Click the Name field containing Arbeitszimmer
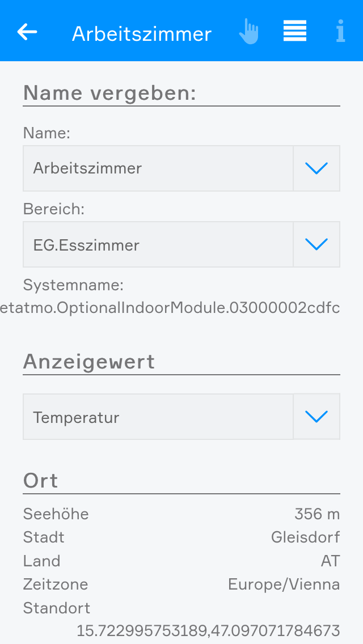The width and height of the screenshot is (363, 644). click(x=158, y=168)
